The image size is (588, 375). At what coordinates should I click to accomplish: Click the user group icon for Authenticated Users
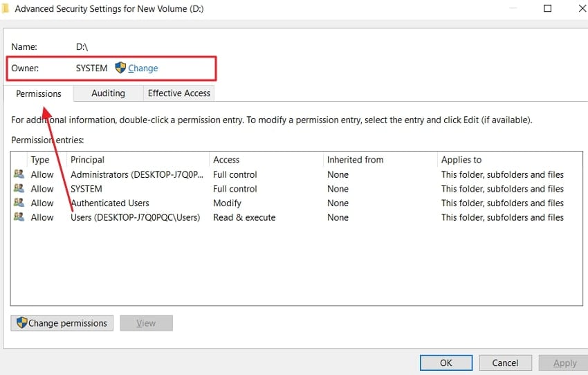(19, 203)
